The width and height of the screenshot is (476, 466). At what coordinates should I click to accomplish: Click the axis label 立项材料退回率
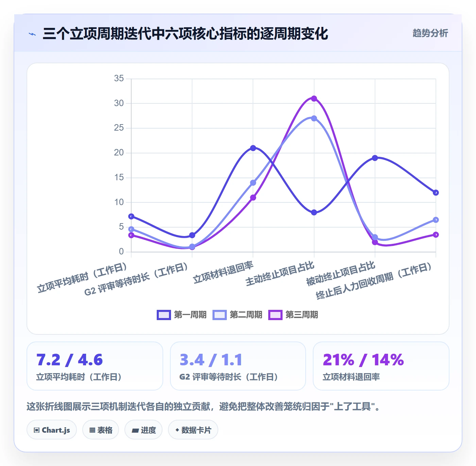[x=223, y=272]
